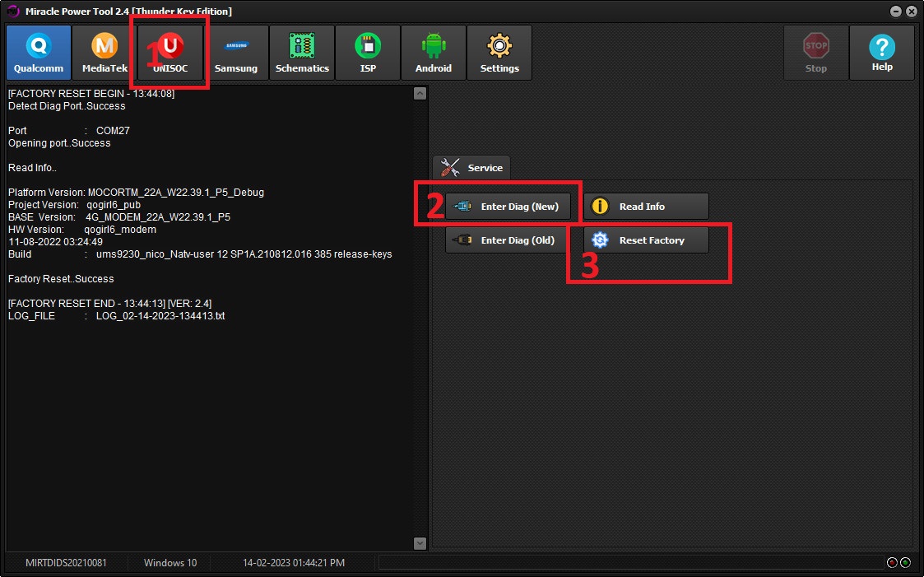This screenshot has width=924, height=577.
Task: Click the app icon in the title bar
Action: coord(13,12)
